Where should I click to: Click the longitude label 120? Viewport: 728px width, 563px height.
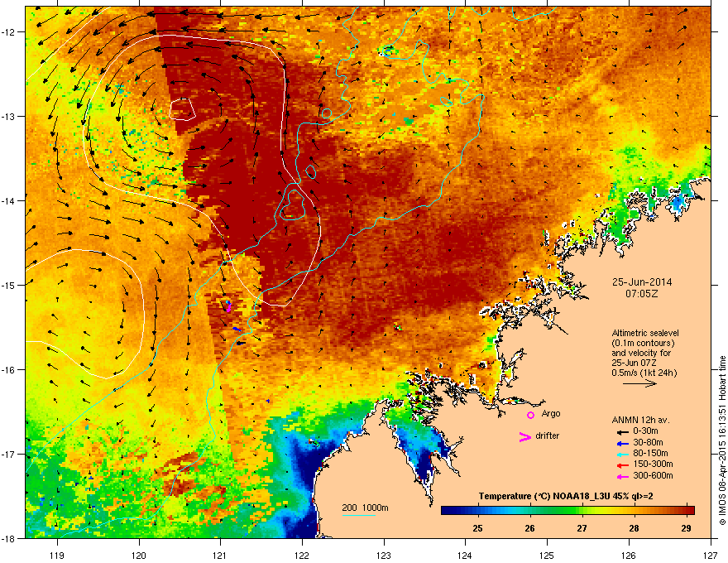click(x=138, y=555)
